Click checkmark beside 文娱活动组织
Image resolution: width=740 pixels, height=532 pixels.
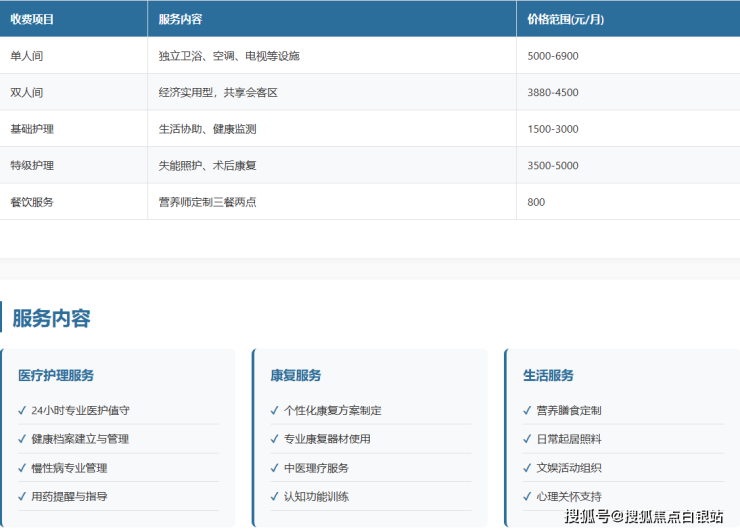click(527, 468)
